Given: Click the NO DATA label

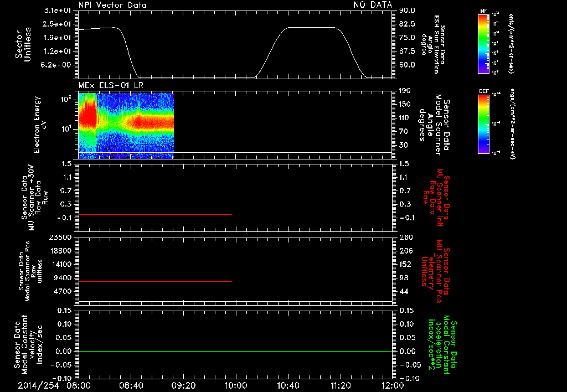Looking at the screenshot, I should pos(373,4).
